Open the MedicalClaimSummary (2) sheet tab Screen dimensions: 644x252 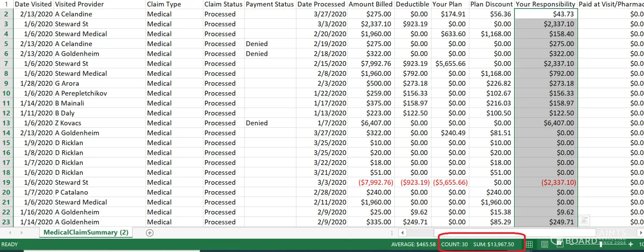point(86,232)
